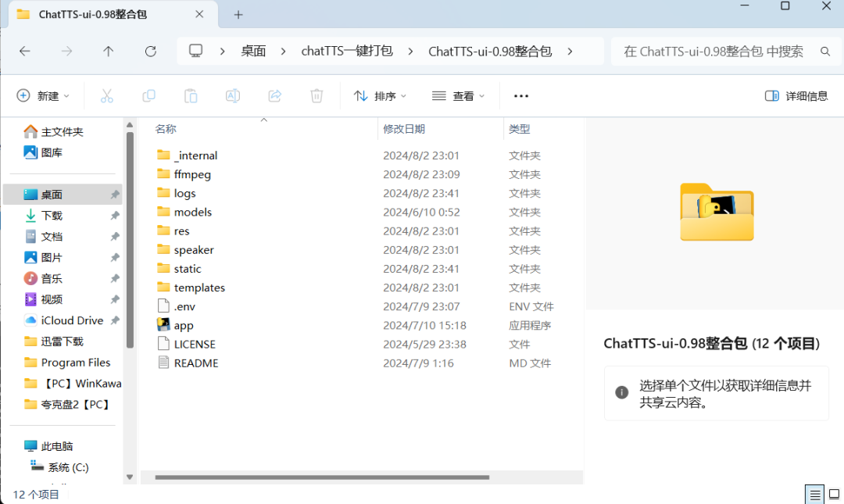The image size is (844, 504).
Task: Open iCloud Drive in the sidebar
Action: click(x=64, y=320)
